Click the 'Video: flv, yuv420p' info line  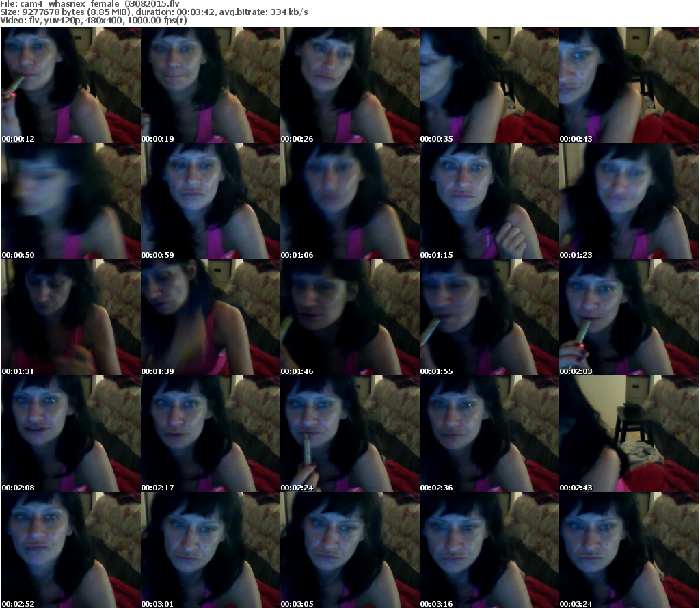93,20
